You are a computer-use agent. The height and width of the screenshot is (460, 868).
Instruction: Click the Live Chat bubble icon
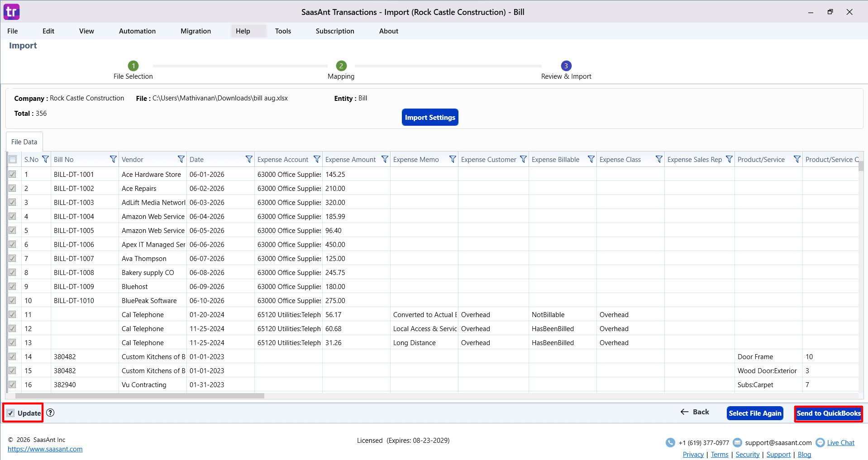click(x=820, y=443)
